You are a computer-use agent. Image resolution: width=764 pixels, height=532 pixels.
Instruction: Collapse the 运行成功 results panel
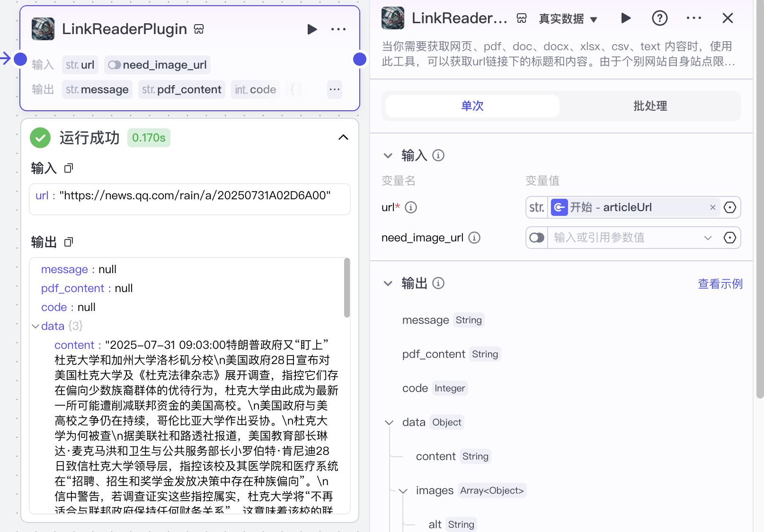click(343, 137)
